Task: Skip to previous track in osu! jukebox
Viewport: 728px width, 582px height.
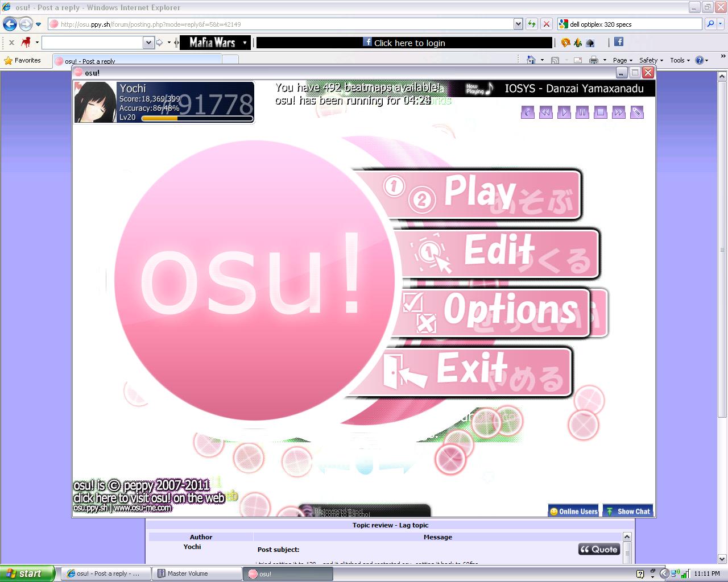Action: [545, 113]
